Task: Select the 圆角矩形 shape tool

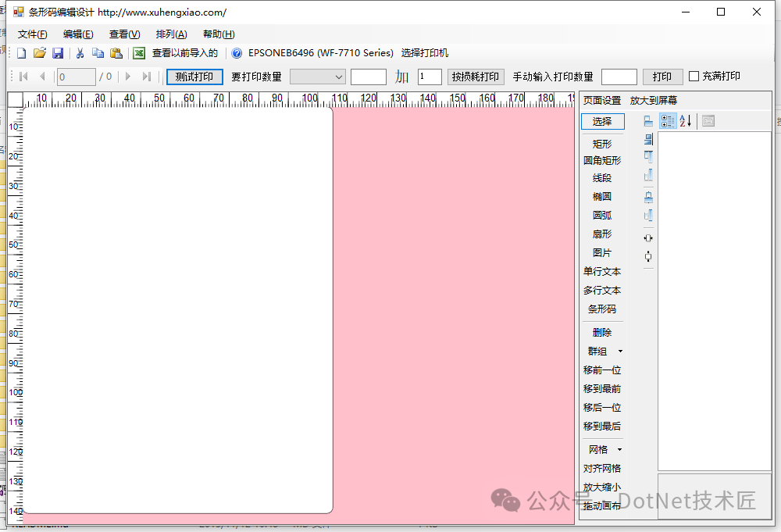Action: pos(602,161)
